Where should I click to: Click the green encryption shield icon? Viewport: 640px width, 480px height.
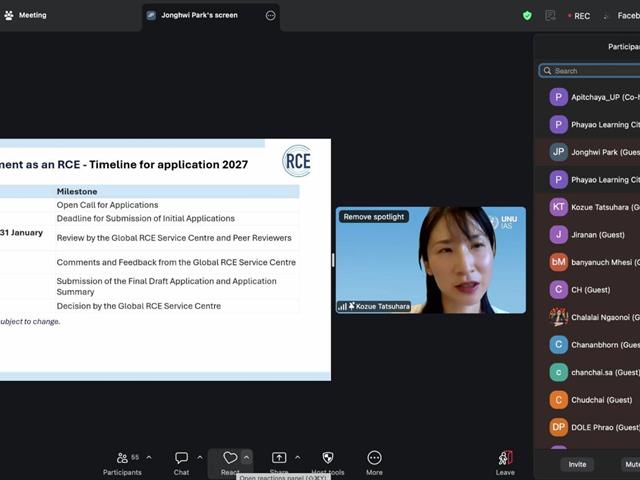527,16
